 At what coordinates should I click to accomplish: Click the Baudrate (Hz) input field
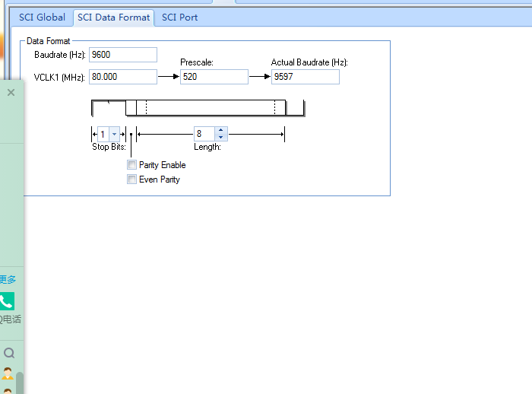coord(123,55)
